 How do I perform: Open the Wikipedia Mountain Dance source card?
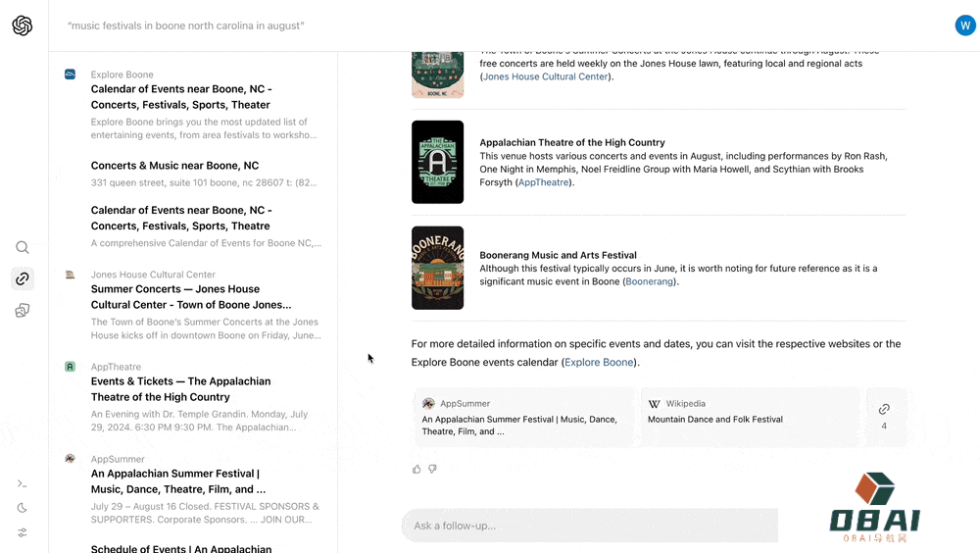click(x=750, y=418)
